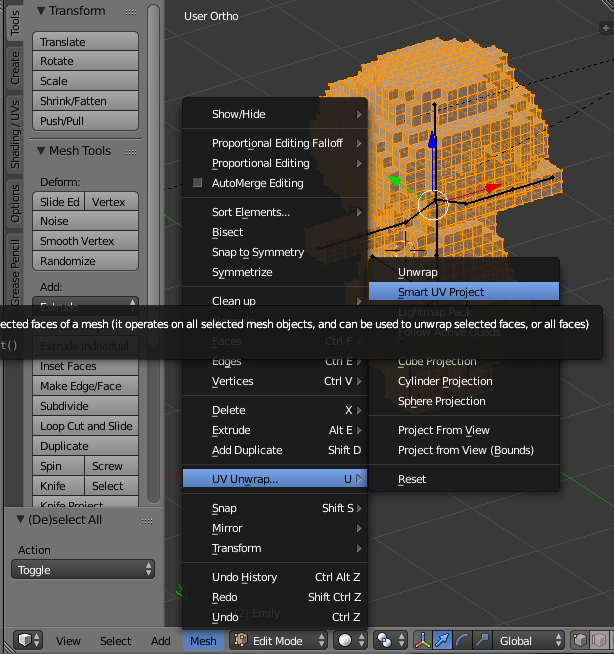The width and height of the screenshot is (614, 654).
Task: Switch to vertex select mode
Action: (579, 640)
